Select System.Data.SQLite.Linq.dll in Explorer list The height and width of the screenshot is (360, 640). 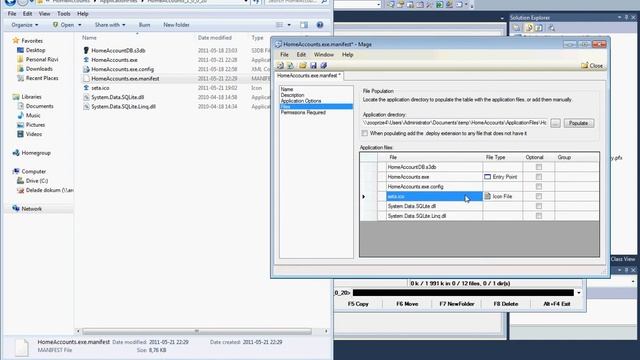123,107
